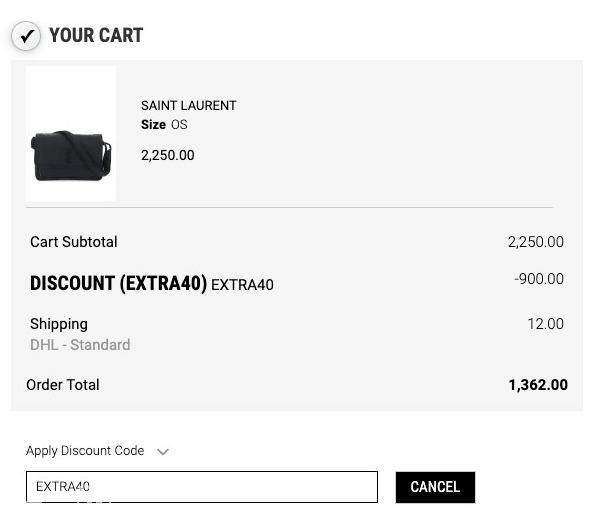This screenshot has width=592, height=517.
Task: Focus the EXTRA40 discount code field
Action: [x=202, y=487]
